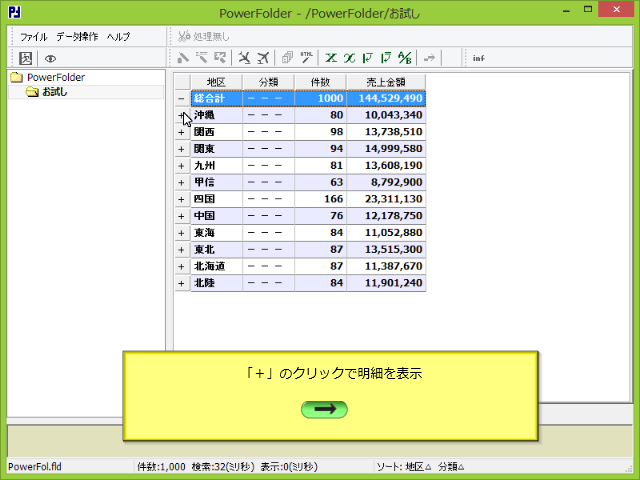This screenshot has width=640, height=480.
Task: Click the takeoff airplane (export) icon
Action: coord(263,58)
